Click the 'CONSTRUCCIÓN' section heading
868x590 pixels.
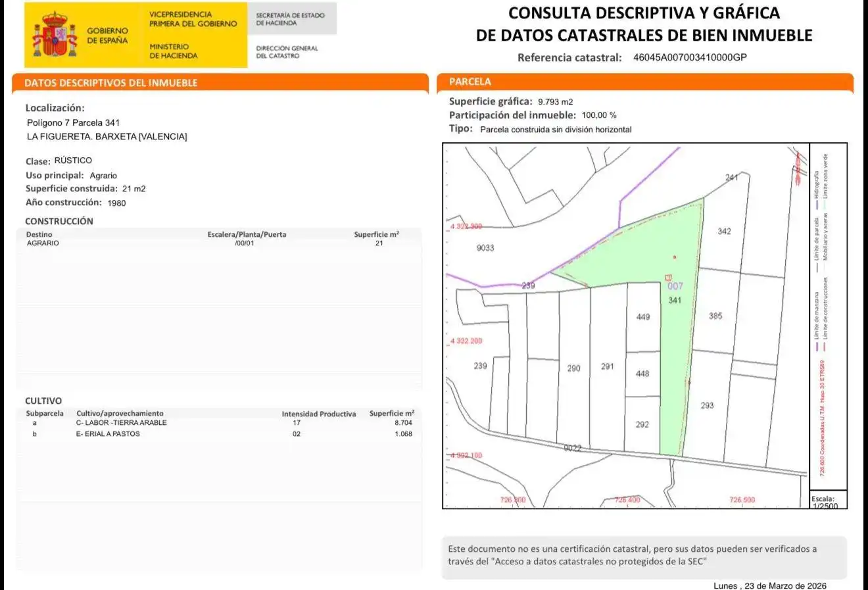59,221
